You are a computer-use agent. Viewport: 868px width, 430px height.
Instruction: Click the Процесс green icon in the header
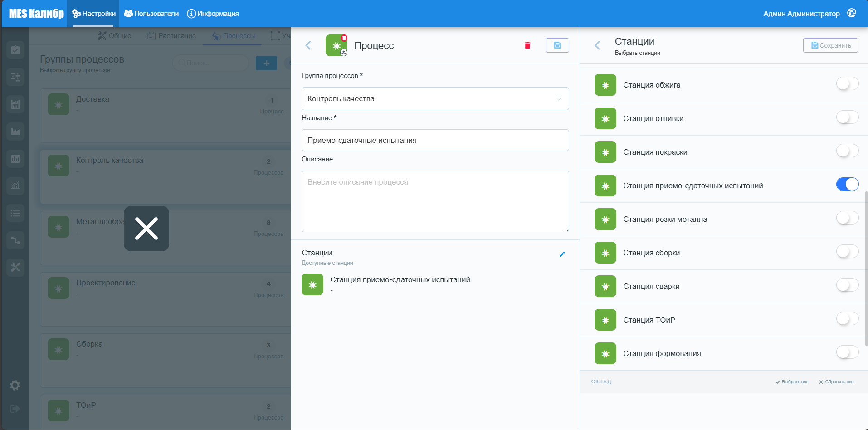coord(336,45)
